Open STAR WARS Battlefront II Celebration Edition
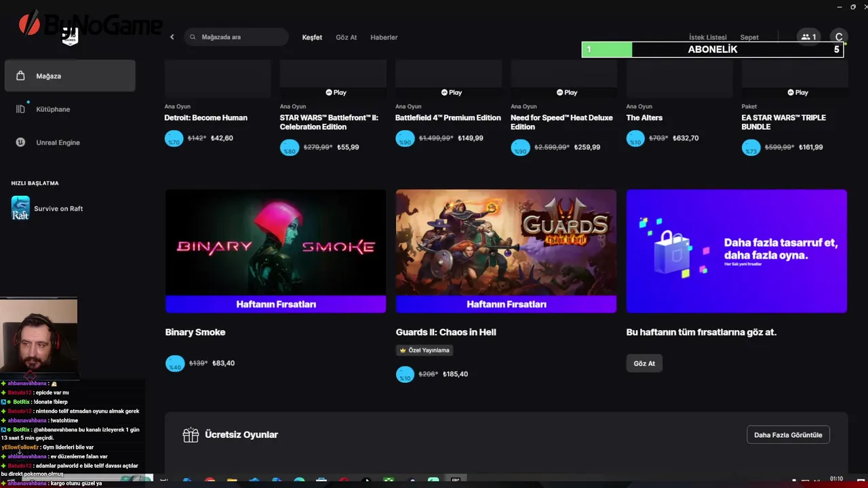This screenshot has height=488, width=868. 329,122
